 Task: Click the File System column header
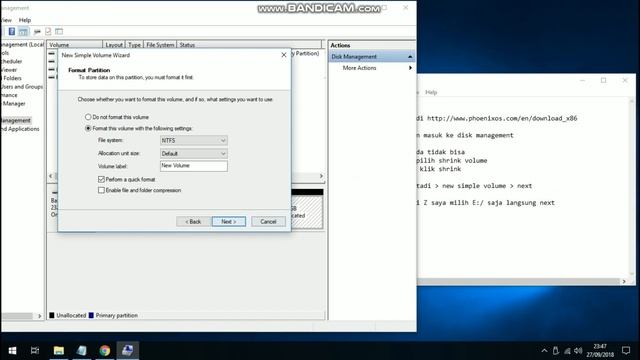pyautogui.click(x=160, y=45)
